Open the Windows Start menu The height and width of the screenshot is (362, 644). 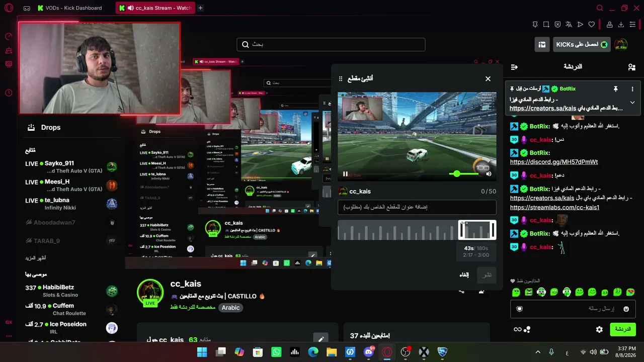[x=202, y=352]
